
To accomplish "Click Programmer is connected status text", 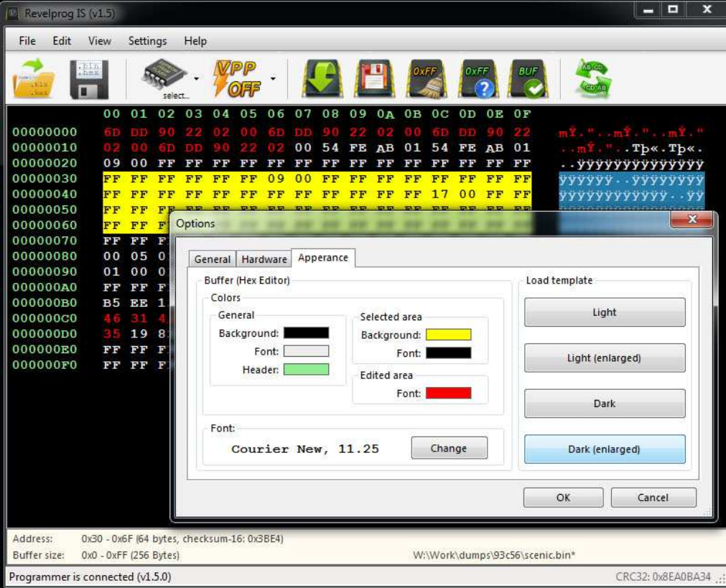I will point(90,577).
